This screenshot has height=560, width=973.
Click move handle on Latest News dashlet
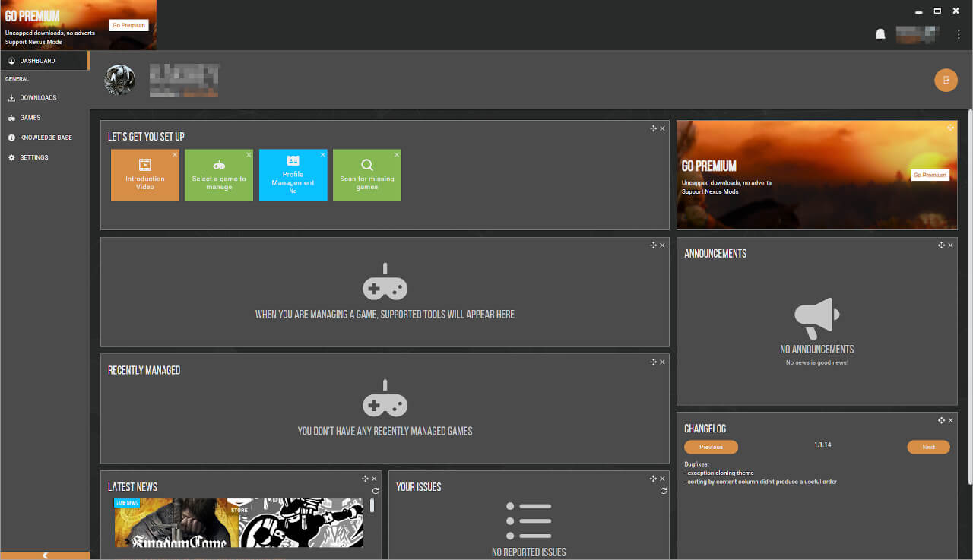[366, 479]
